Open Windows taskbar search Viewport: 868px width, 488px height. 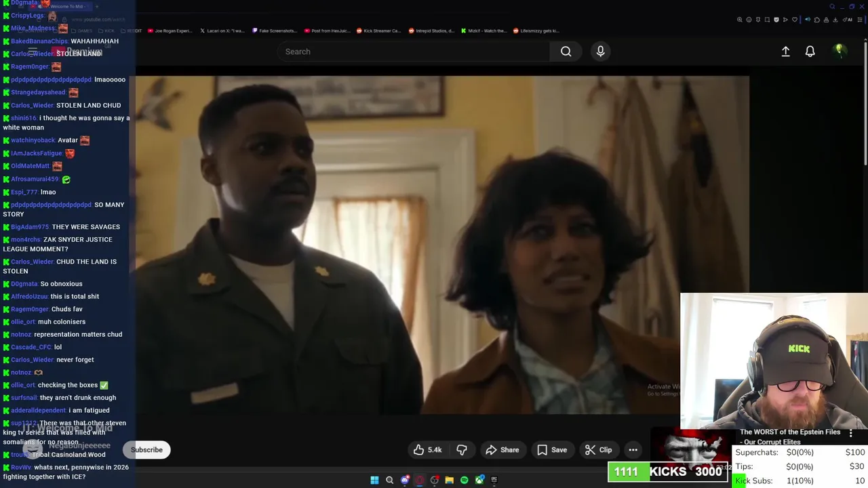click(389, 480)
